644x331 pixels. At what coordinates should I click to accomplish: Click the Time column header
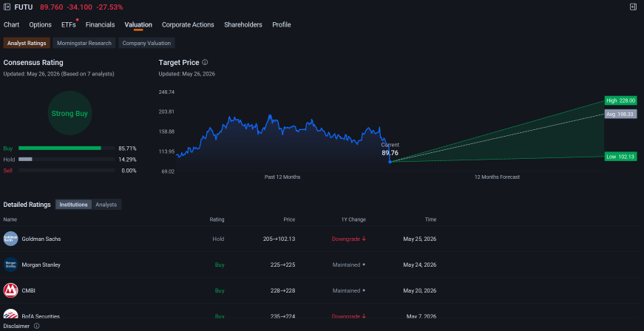[x=430, y=219]
